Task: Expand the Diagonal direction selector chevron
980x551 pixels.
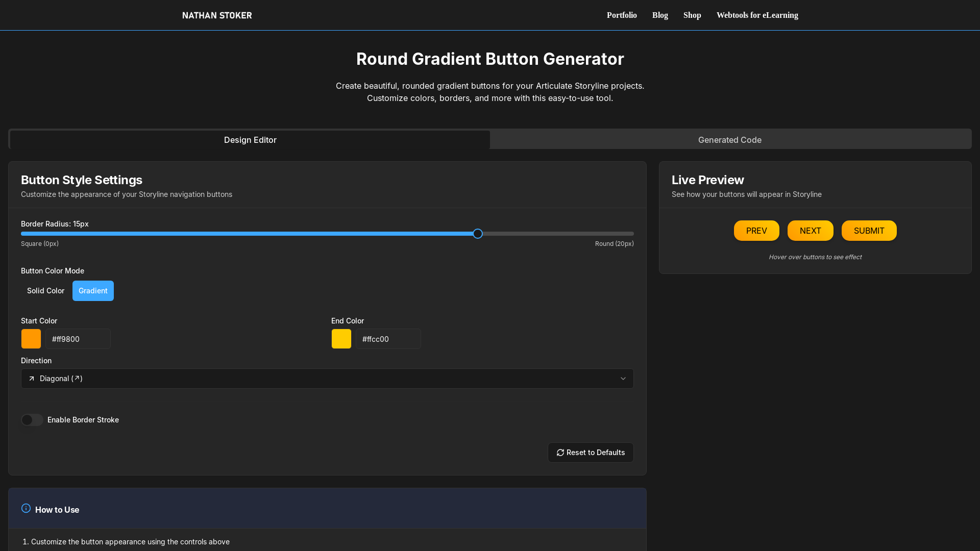Action: [x=623, y=379]
